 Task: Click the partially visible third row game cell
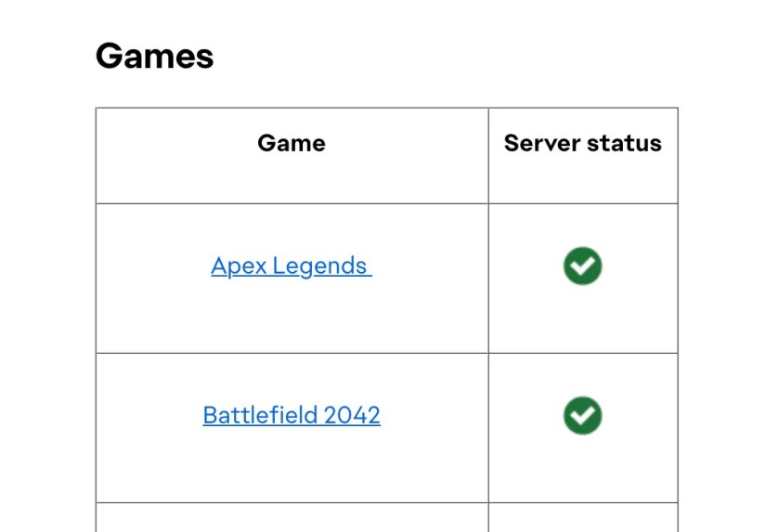click(x=292, y=518)
